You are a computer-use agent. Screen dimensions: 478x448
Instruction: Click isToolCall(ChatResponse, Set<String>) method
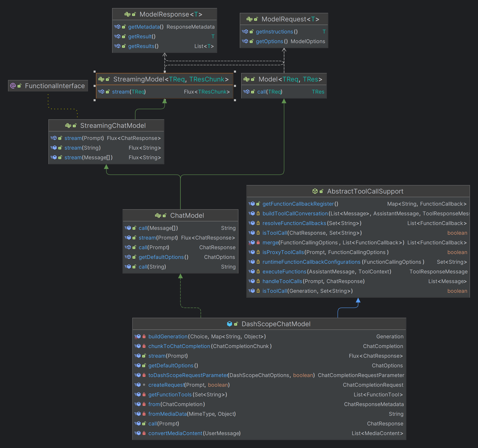tap(312, 233)
